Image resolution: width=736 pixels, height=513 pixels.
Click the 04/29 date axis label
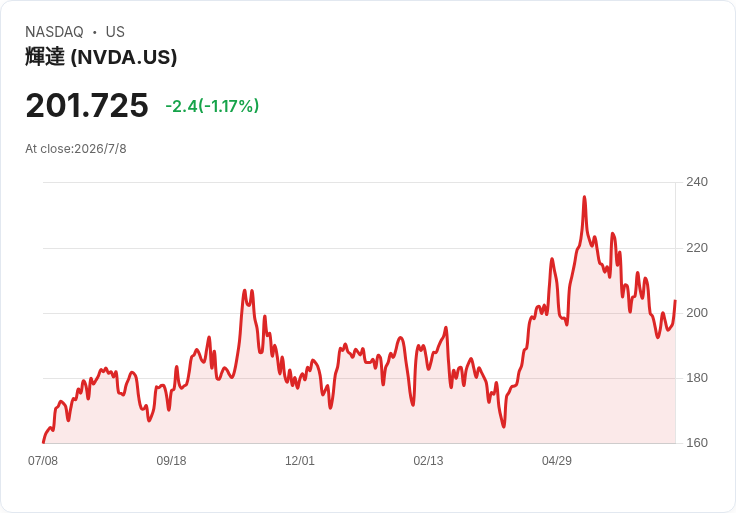(x=557, y=460)
